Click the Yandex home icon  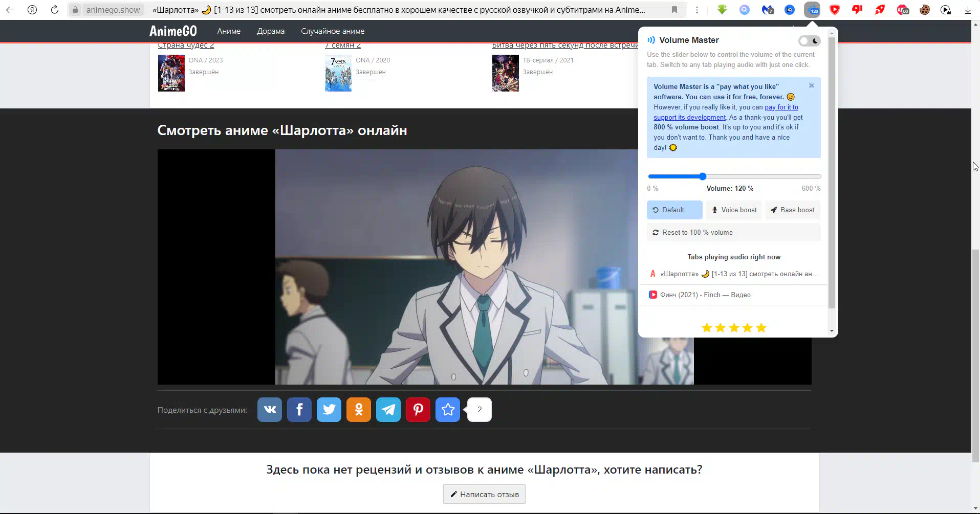click(x=32, y=10)
